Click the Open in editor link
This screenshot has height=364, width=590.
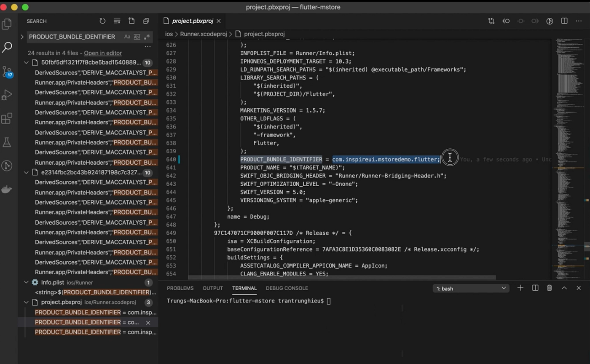103,53
